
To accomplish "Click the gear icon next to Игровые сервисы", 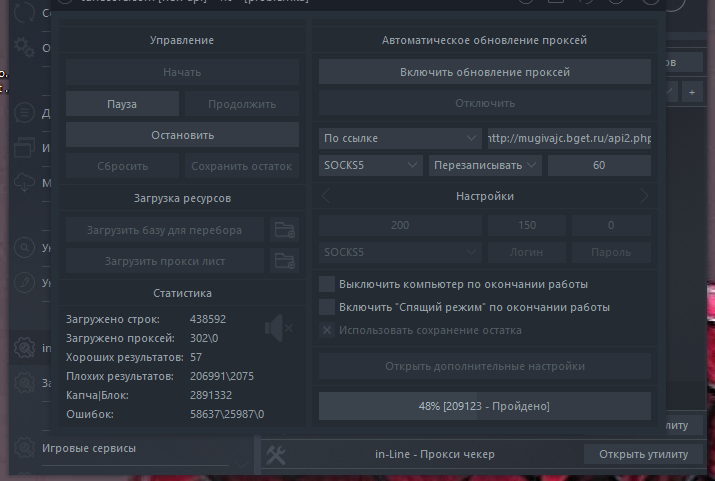I will (24, 448).
